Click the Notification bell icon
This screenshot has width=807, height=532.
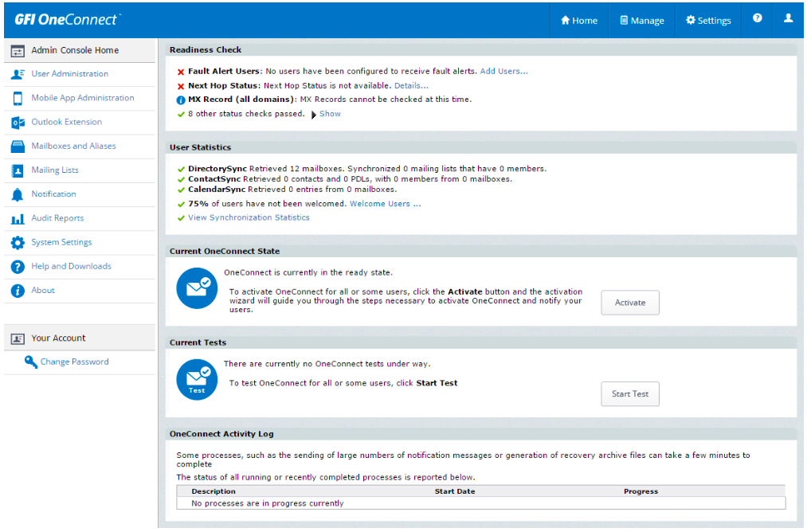pyautogui.click(x=18, y=194)
